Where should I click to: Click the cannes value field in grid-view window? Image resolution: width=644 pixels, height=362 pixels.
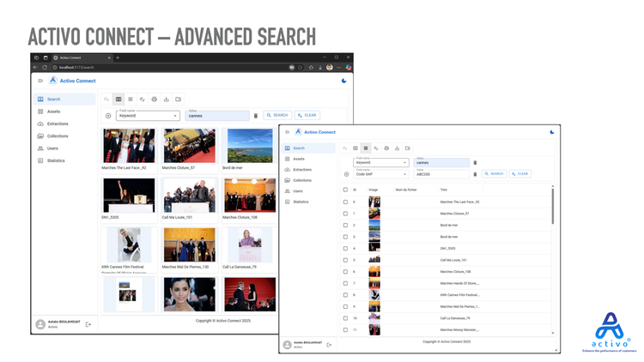click(x=217, y=116)
